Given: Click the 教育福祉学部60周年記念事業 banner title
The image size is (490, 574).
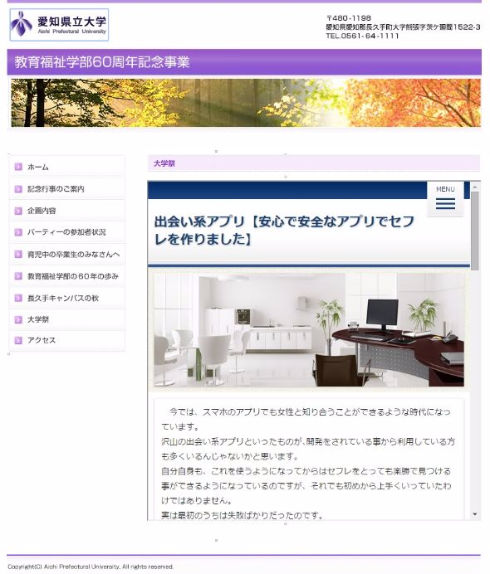Looking at the screenshot, I should tap(102, 62).
